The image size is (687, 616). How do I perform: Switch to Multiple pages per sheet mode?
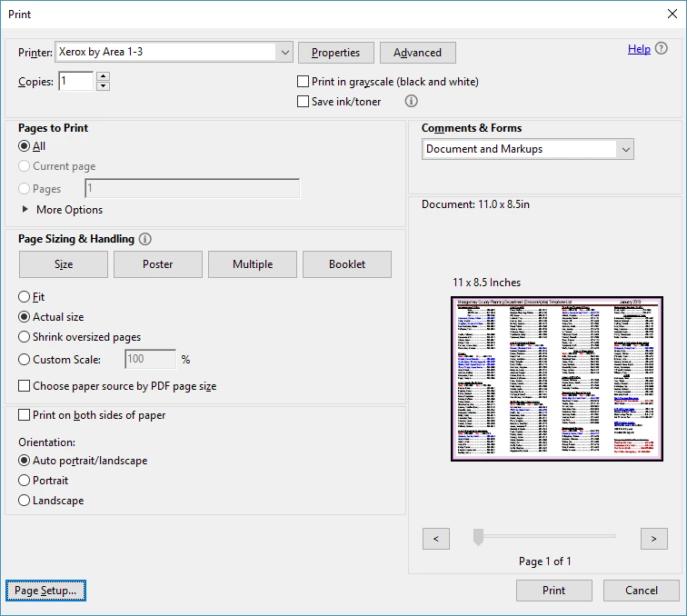pos(253,264)
